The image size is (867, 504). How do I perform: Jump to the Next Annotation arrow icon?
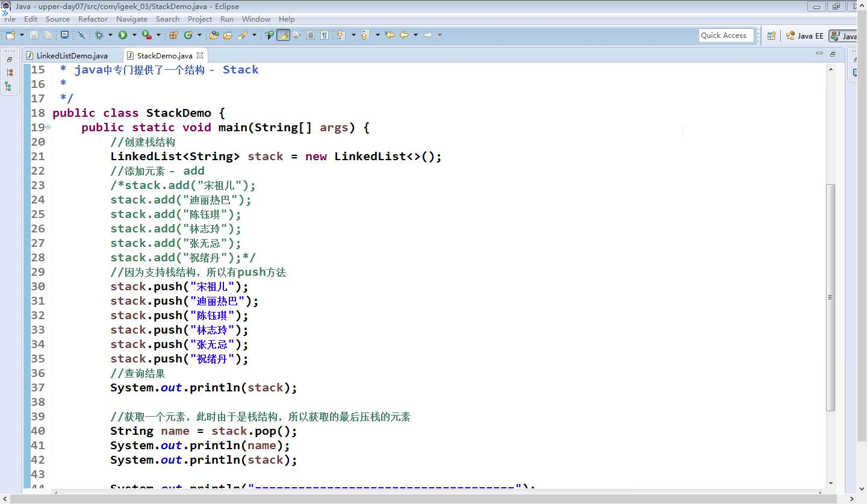[x=341, y=35]
